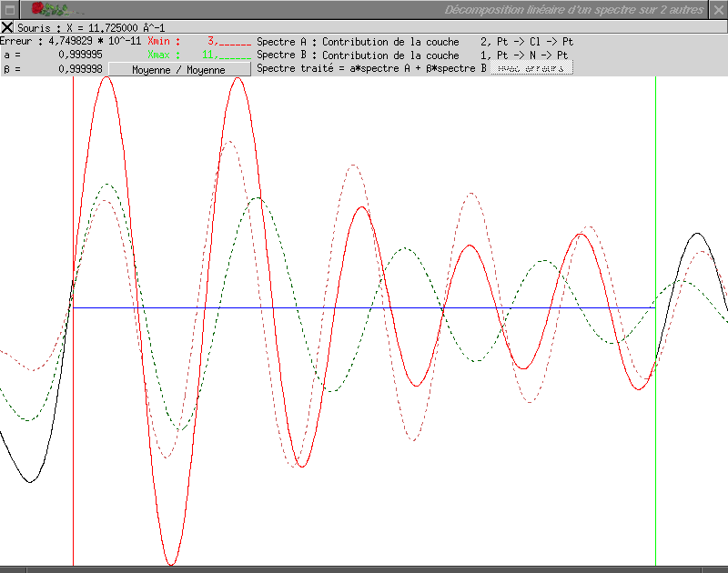Click the green Xmax value field
This screenshot has height=573, width=728.
(227, 55)
